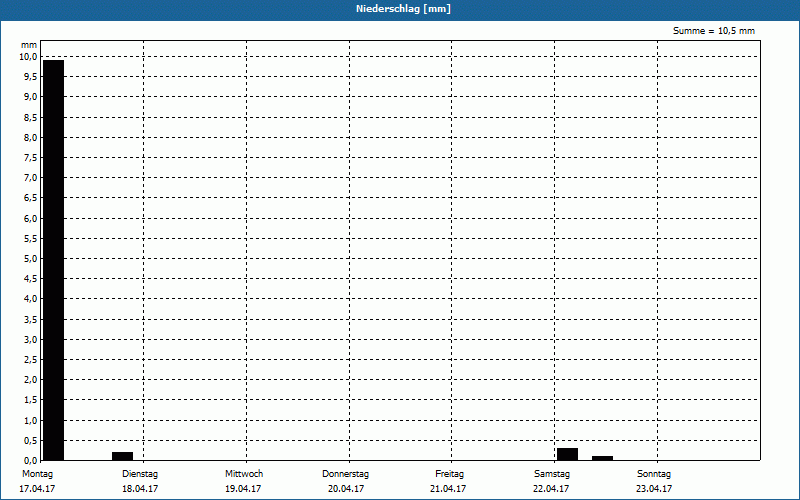Viewport: 800px width, 500px height.
Task: Click the 10,0 y-axis value
Action: click(28, 57)
